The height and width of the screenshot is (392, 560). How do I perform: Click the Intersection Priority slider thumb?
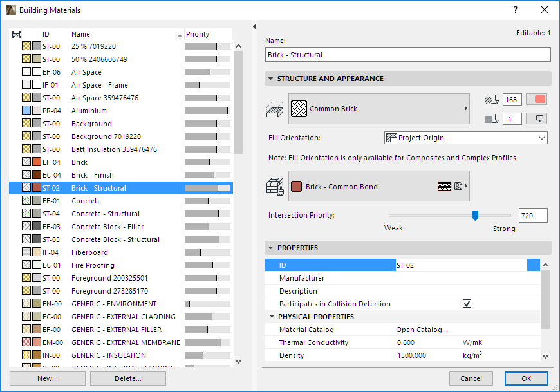point(475,215)
